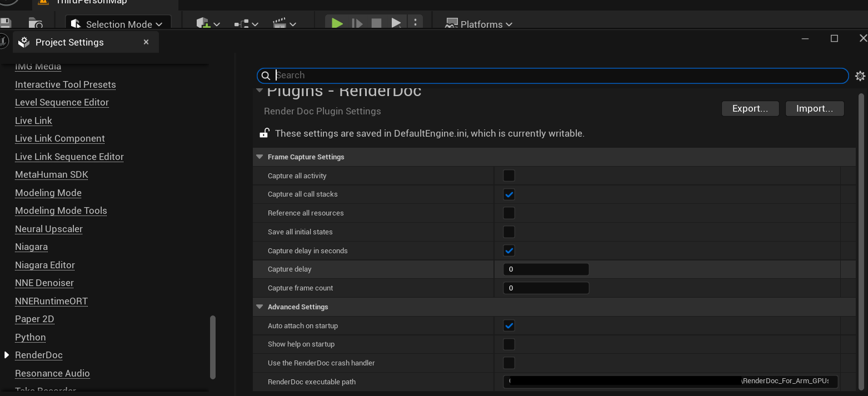
Task: Open play options three-dot menu
Action: point(415,23)
